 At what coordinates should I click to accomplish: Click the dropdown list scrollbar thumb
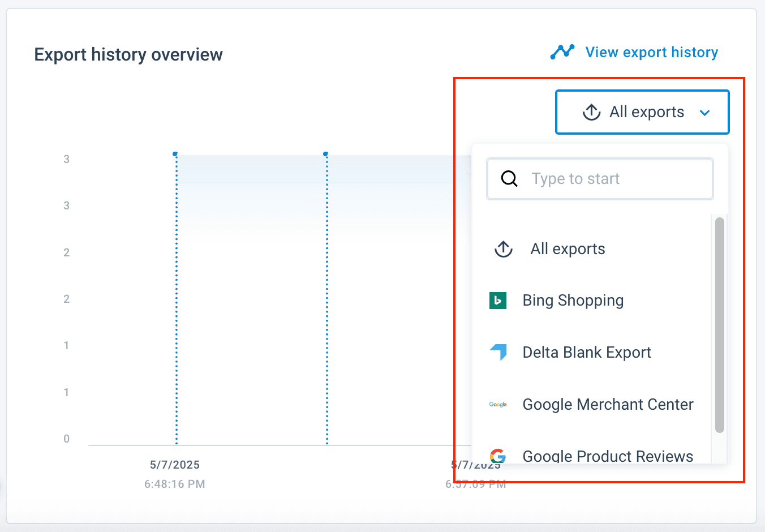tap(719, 325)
